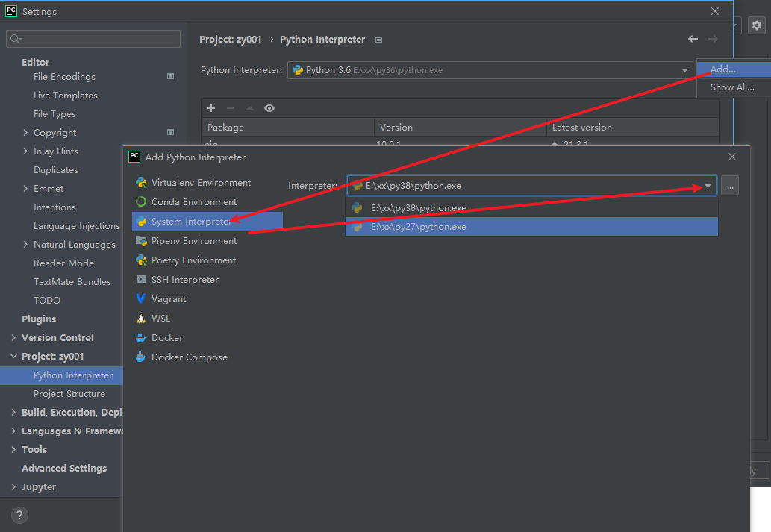This screenshot has height=532, width=771.
Task: Expand the Jupyter section
Action: click(x=13, y=487)
